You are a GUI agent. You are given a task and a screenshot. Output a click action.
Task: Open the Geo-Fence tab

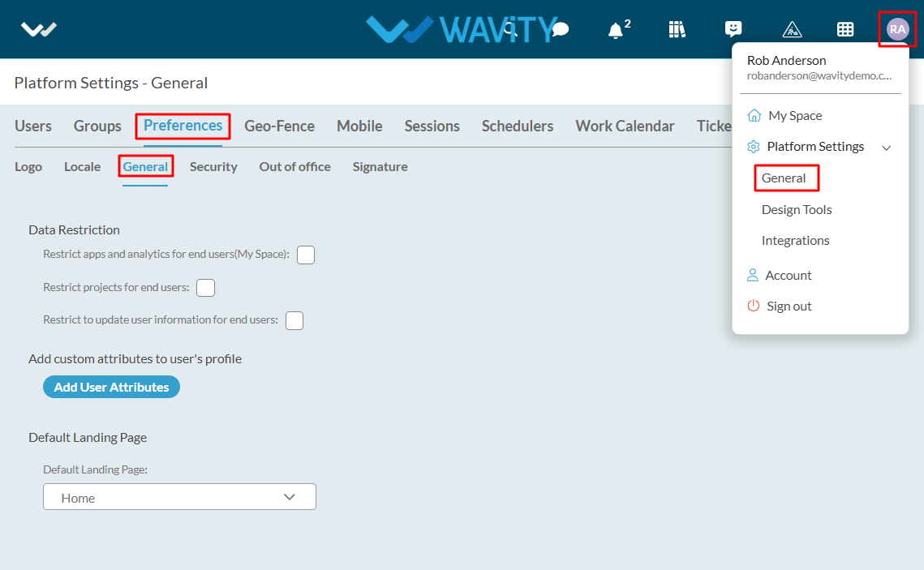(x=279, y=126)
